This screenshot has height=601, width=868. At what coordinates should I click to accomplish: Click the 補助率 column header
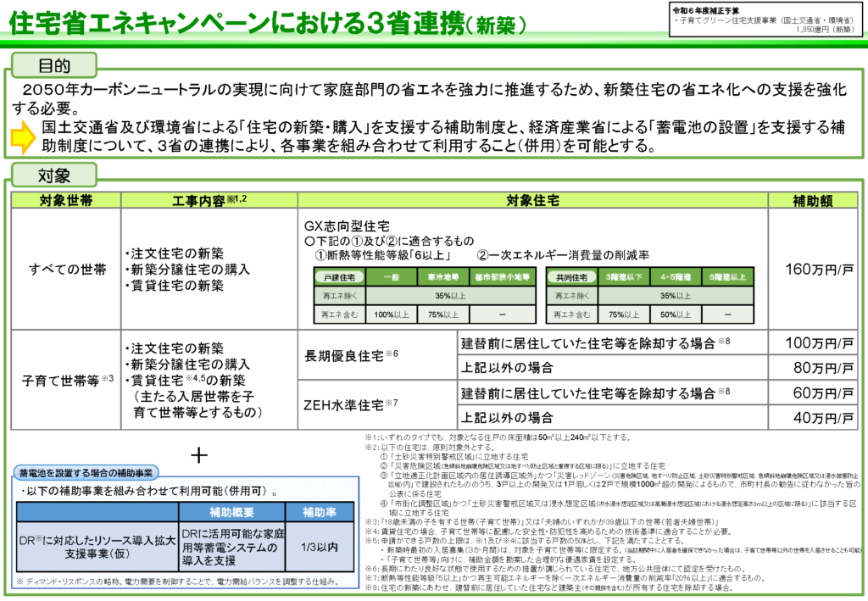click(320, 512)
